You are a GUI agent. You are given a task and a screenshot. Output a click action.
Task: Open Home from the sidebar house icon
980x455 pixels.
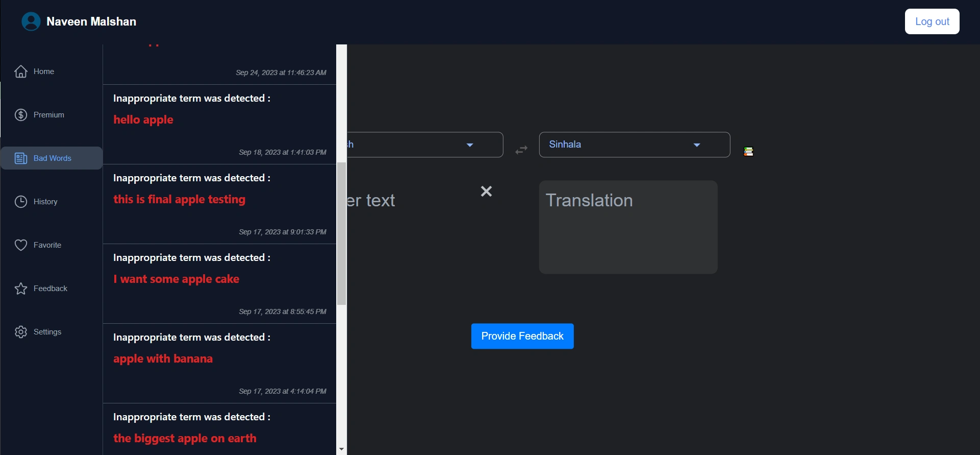21,71
